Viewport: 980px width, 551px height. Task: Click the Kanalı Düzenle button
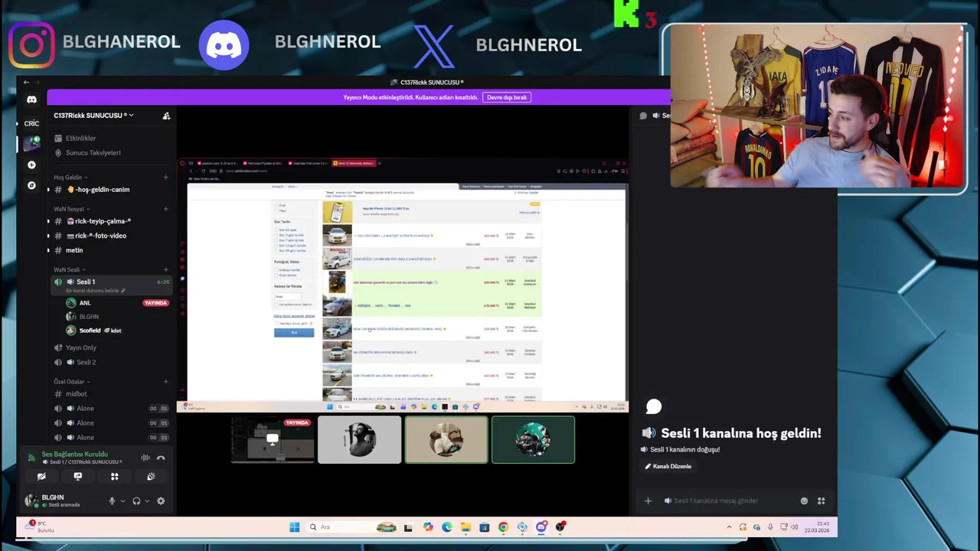[x=668, y=467]
